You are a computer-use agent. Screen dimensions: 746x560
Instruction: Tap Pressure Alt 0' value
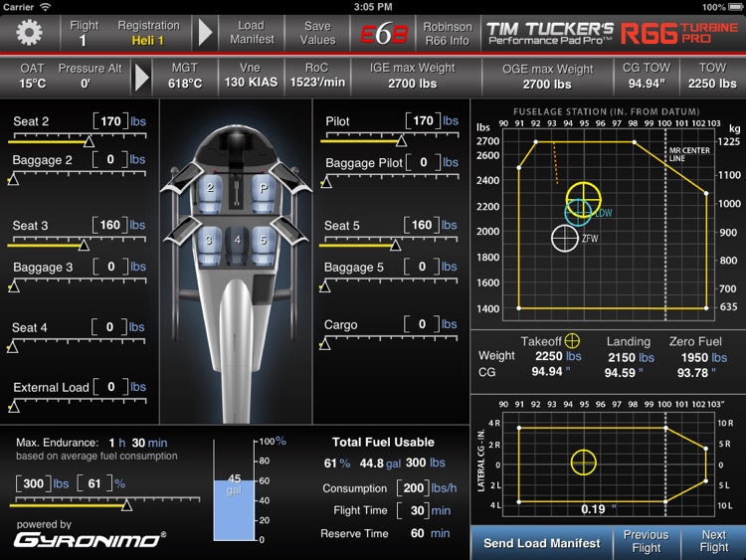pyautogui.click(x=90, y=77)
